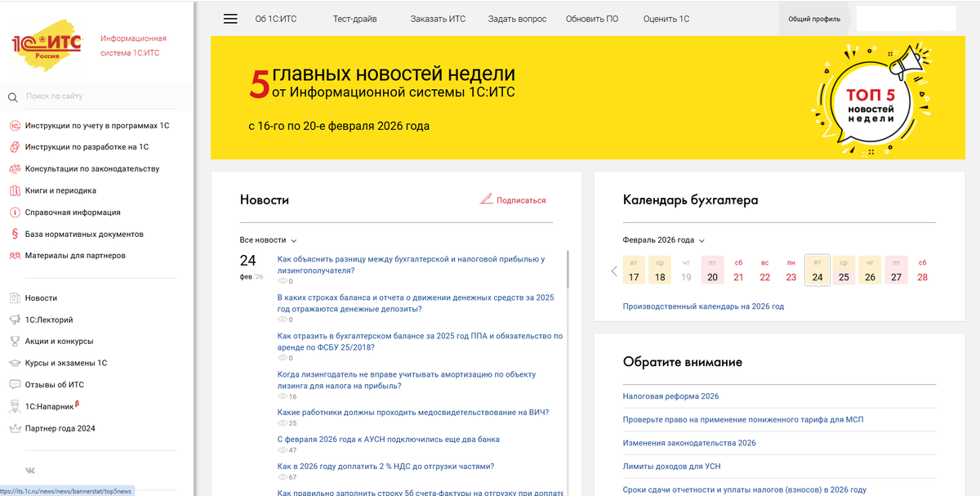The width and height of the screenshot is (980, 496).
Task: Open Обновить ПО menu item
Action: (x=592, y=19)
